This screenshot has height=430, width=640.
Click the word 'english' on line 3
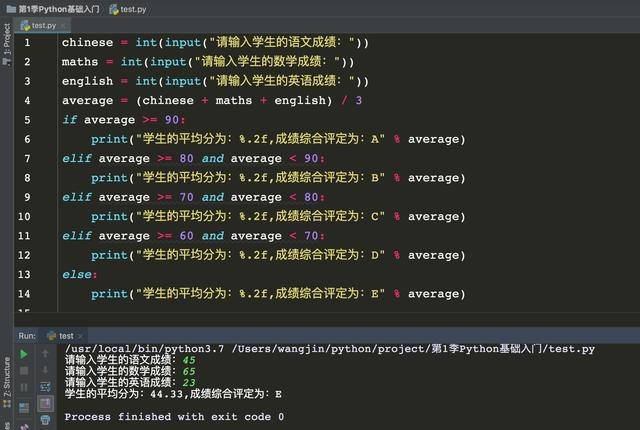pos(87,81)
